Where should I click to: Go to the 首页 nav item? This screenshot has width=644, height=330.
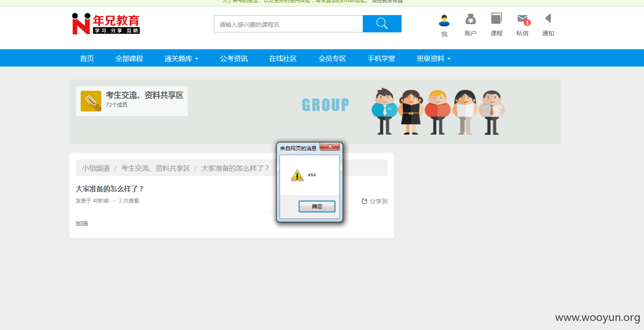pos(87,58)
